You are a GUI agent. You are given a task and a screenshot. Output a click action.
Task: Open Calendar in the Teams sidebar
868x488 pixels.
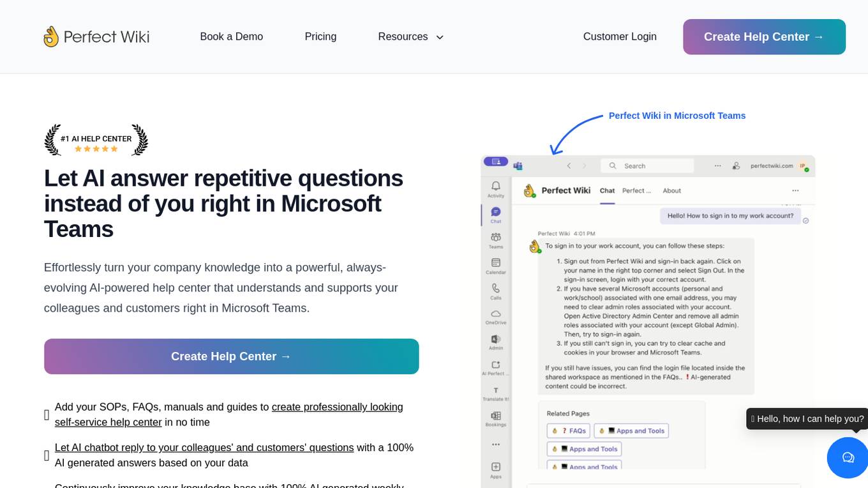[496, 266]
